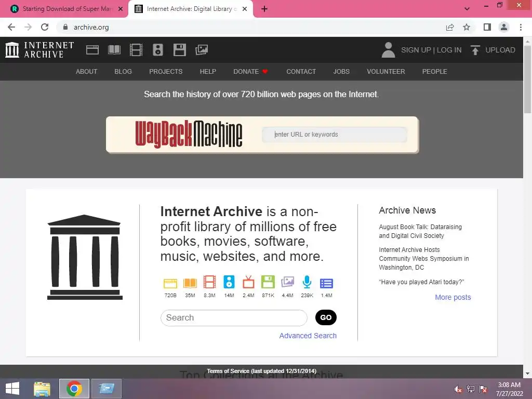Open the VOLUNTEER menu item
Screen dimensions: 532x399
386,72
